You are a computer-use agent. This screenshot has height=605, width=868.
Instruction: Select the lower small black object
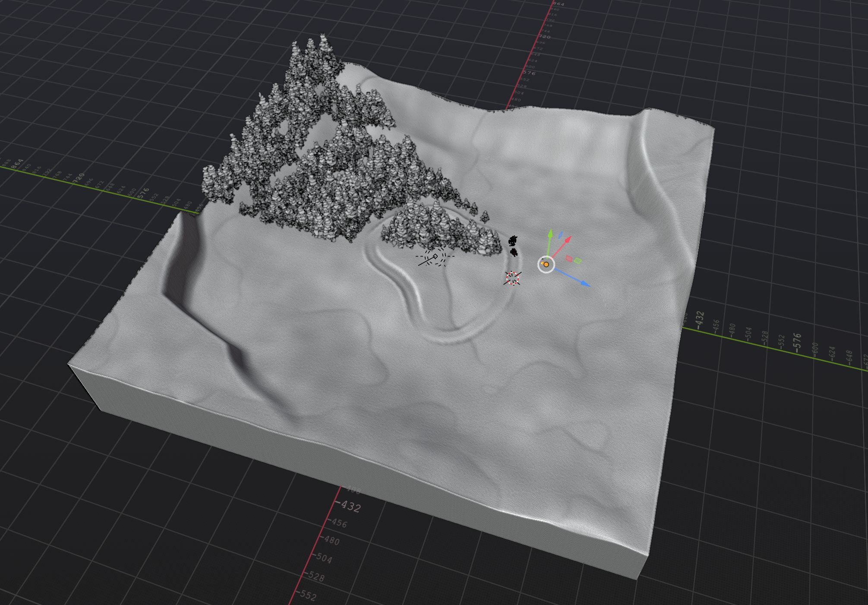point(514,252)
